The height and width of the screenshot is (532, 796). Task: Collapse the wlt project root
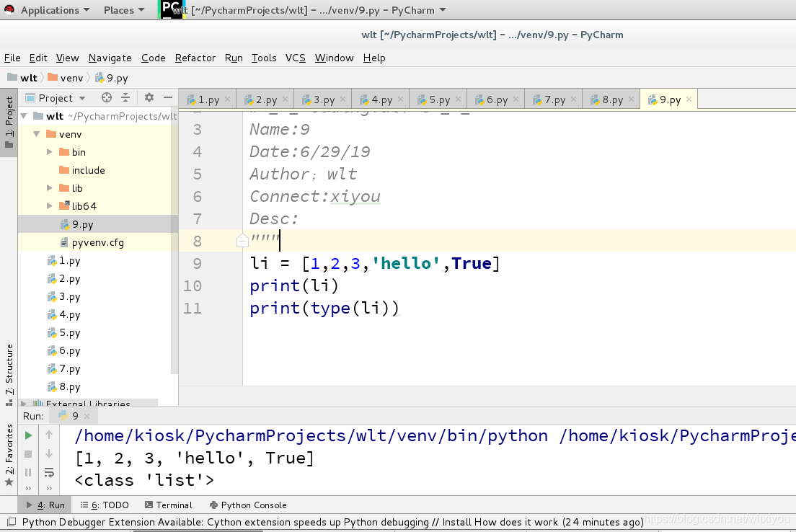click(23, 116)
